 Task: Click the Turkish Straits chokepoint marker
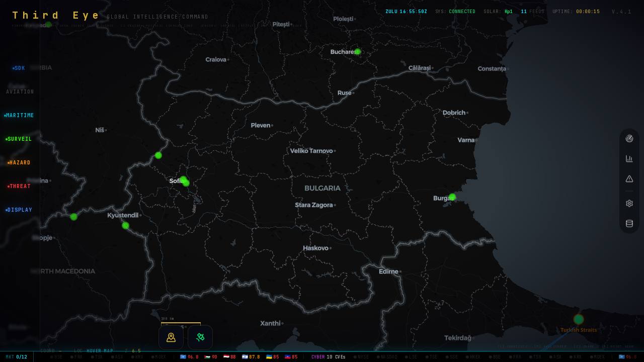point(579,319)
